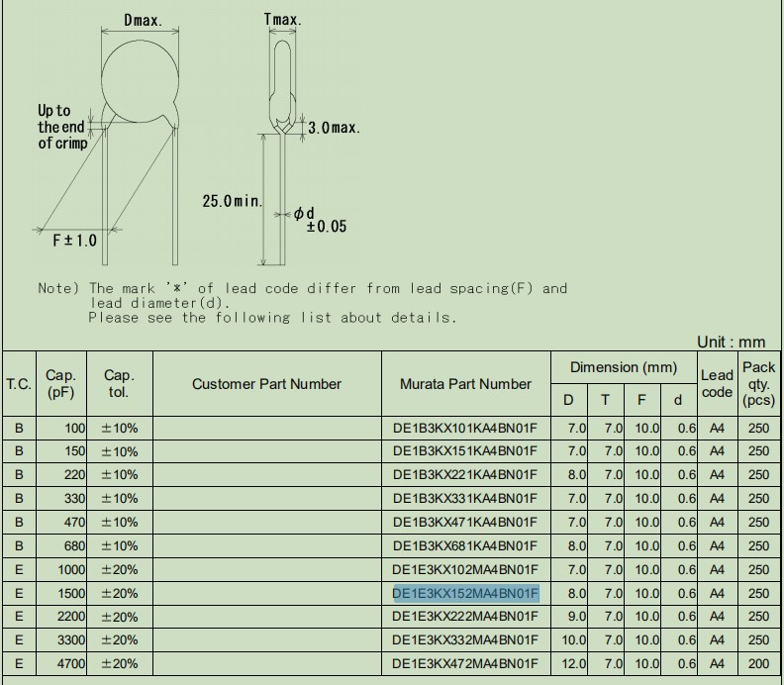
Task: Click part number DE1B3KX151KA4BN01F
Action: [465, 451]
